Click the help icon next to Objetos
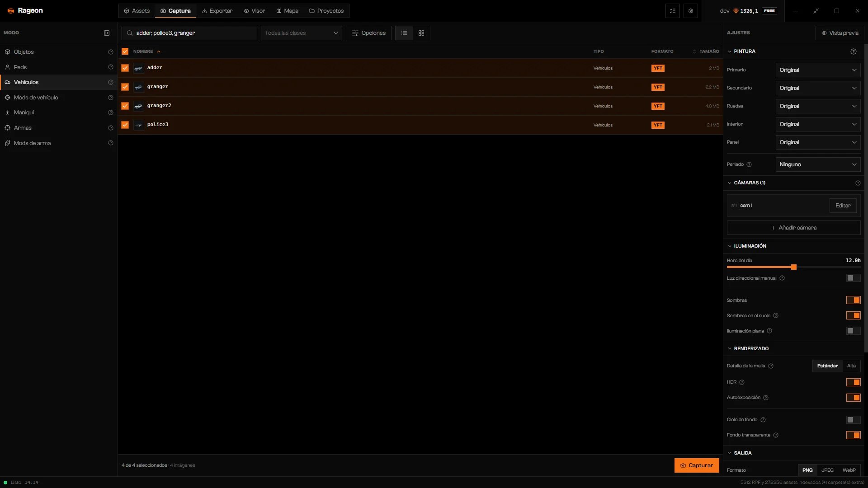Viewport: 868px width, 488px height. tap(111, 52)
